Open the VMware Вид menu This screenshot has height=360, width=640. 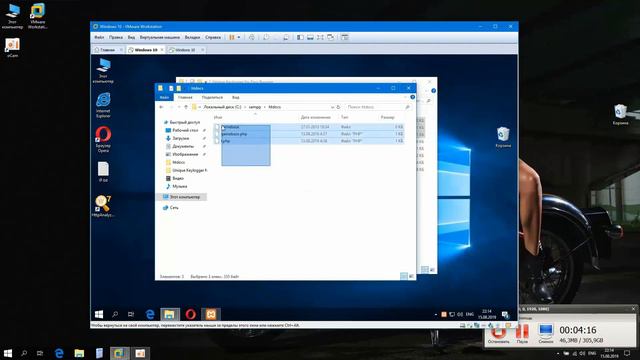click(x=131, y=37)
